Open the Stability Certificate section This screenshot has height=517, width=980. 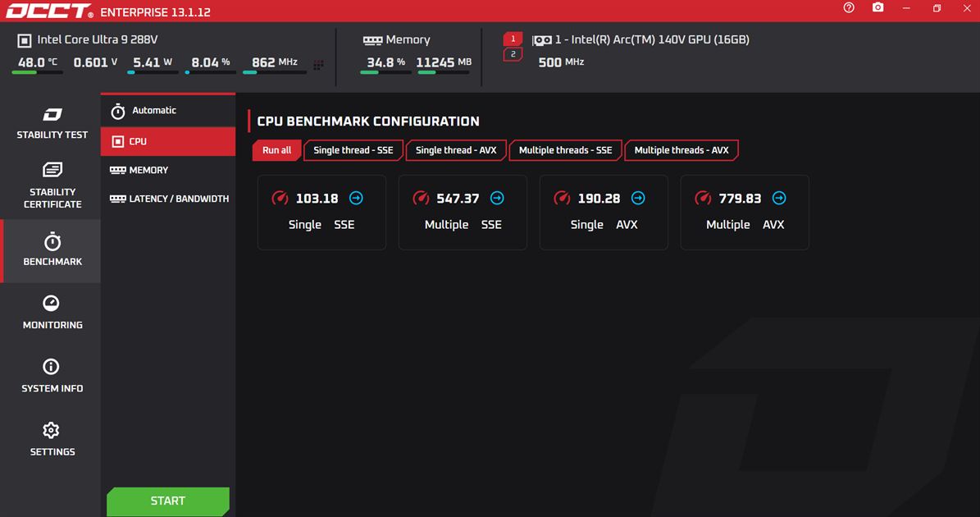coord(52,186)
